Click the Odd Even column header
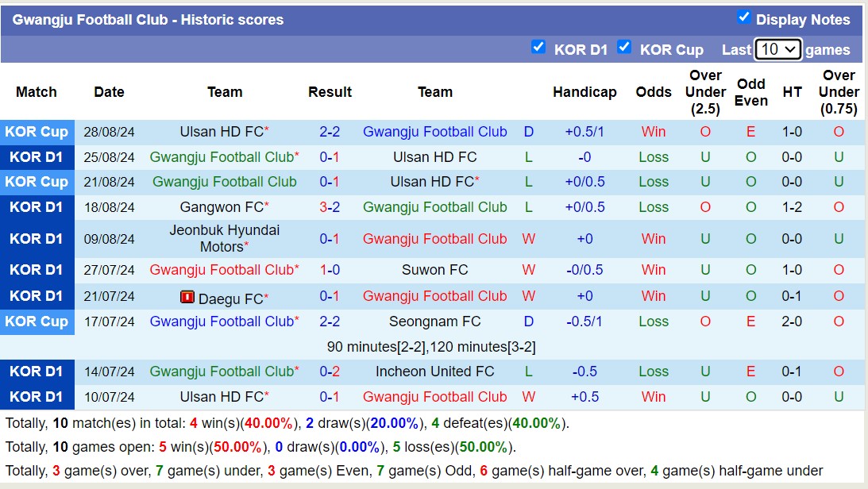 point(750,92)
